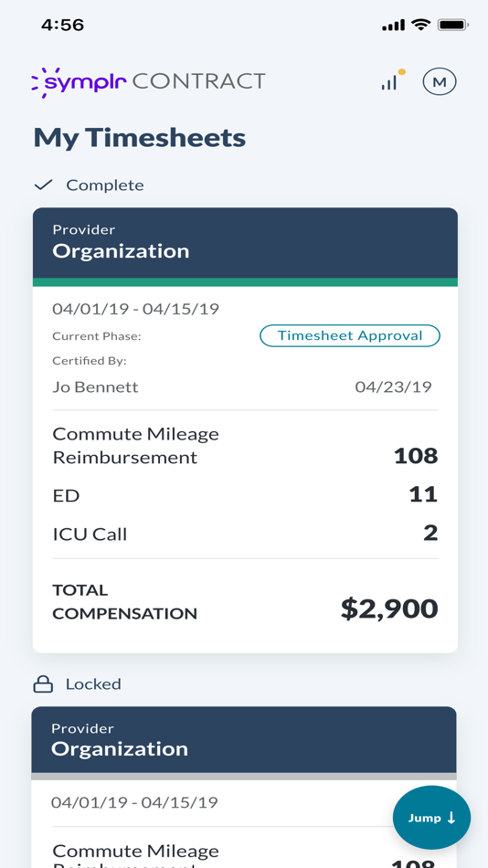Screen dimensions: 488x868
Task: Tap the 4:56 clock in status bar
Action: coord(62,25)
